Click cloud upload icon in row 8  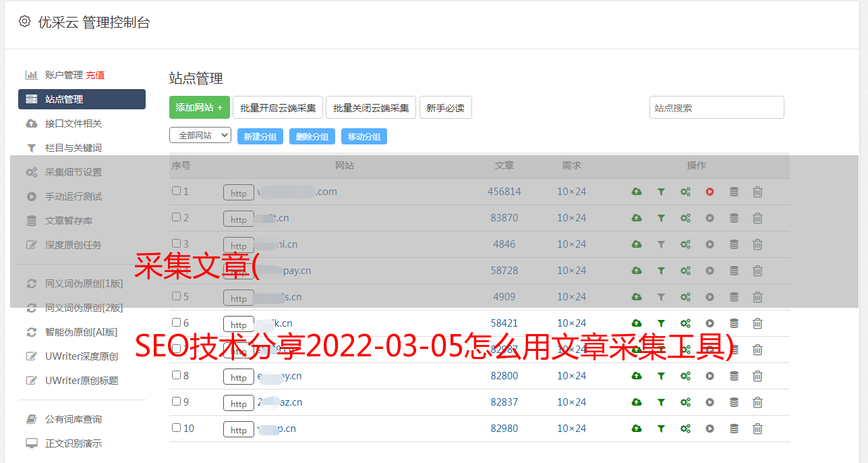pos(636,376)
